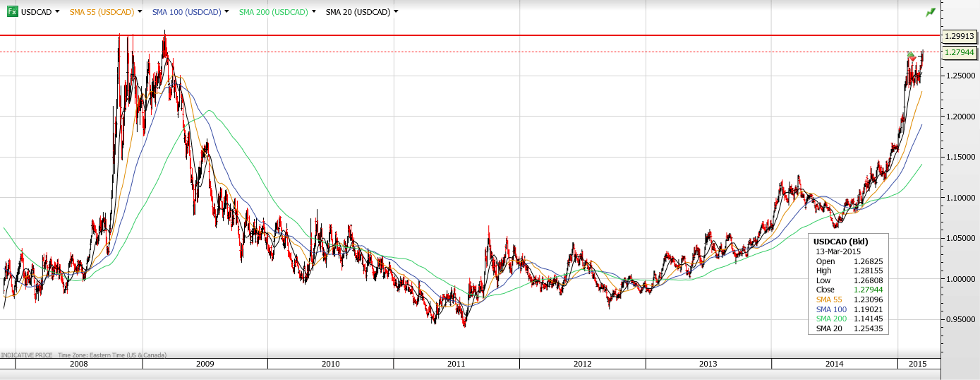Click the SMA 200 (USDCAD) green label

point(273,12)
